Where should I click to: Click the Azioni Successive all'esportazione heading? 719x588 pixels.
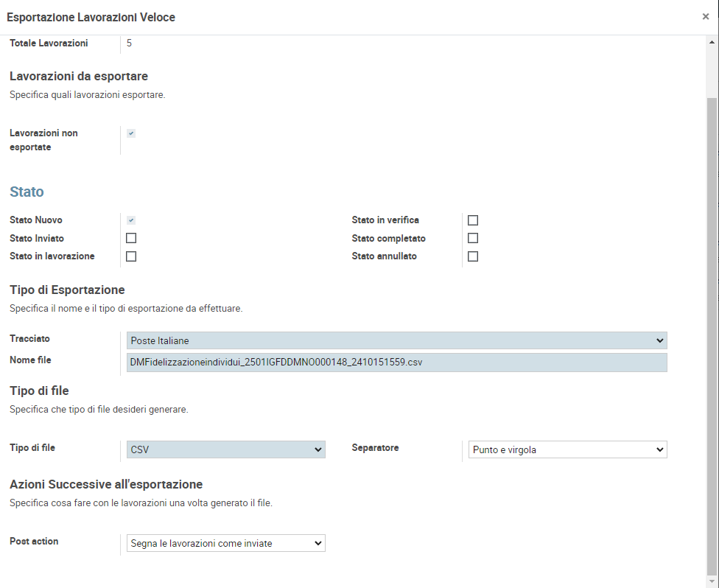106,484
